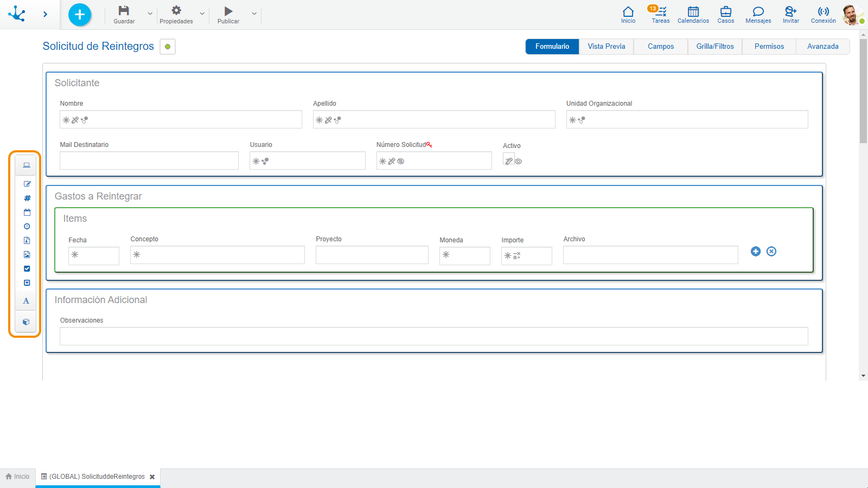
Task: Select the numeric field tool (hash icon)
Action: [27, 198]
